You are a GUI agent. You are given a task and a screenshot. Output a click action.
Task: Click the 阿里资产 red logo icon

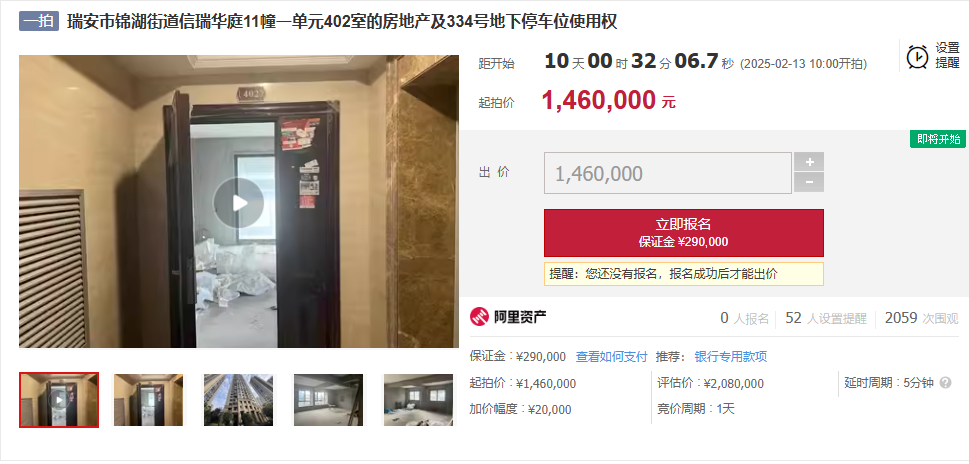[x=480, y=317]
